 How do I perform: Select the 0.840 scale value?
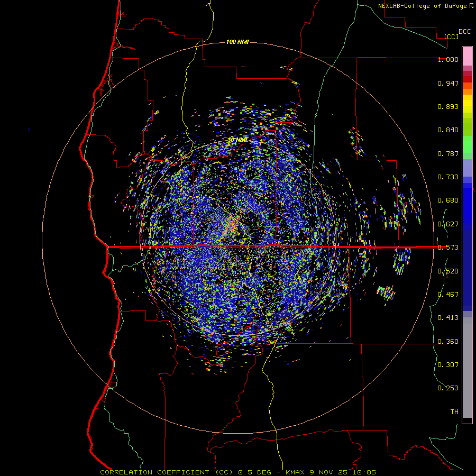(448, 130)
